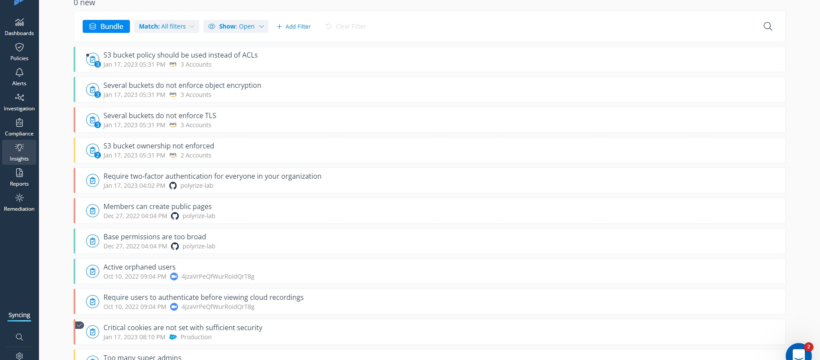Click AWS icon on enforce TLS row
The image size is (820, 360).
click(173, 125)
